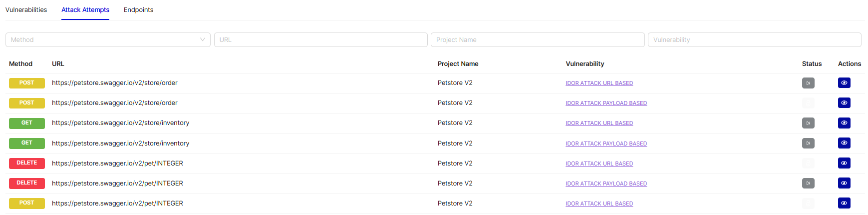This screenshot has height=215, width=868.
Task: Open IDOR Attack URL Based link for POST store/order
Action: click(599, 83)
